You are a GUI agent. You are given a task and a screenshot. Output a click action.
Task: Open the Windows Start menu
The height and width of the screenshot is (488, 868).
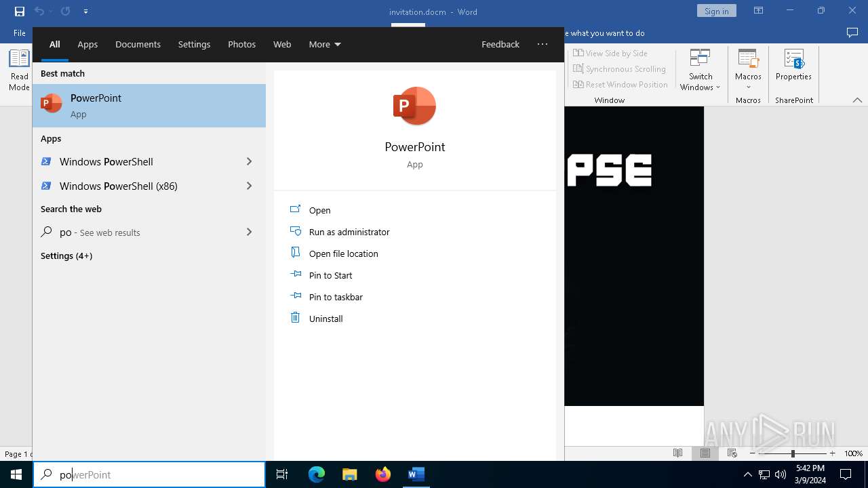coord(16,474)
